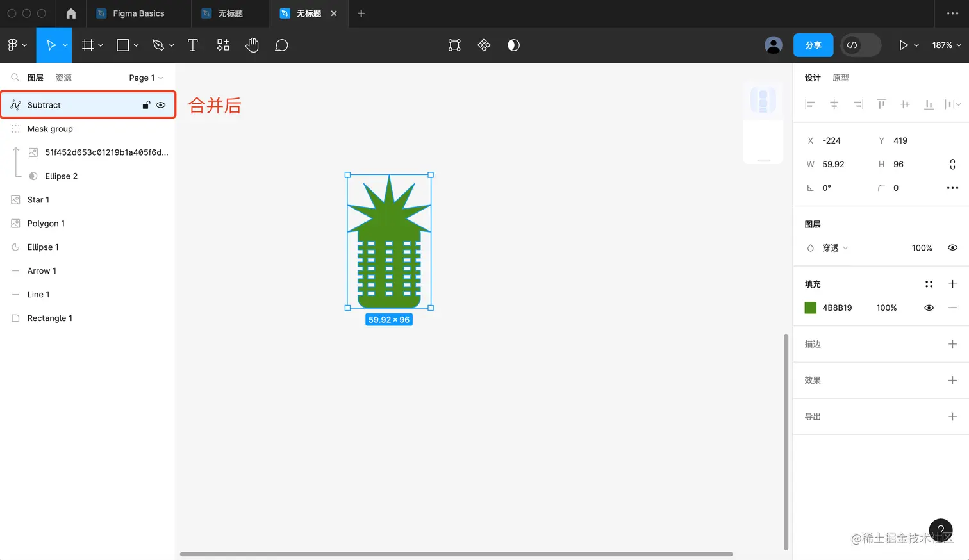Viewport: 969px width, 560px height.
Task: Open more options ellipsis beside corner radius
Action: pyautogui.click(x=952, y=188)
